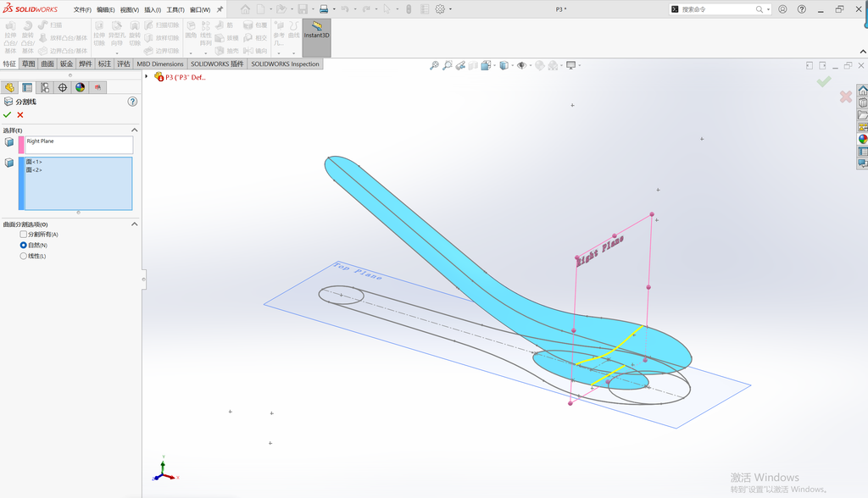Image resolution: width=868 pixels, height=498 pixels.
Task: Open File Explorer folder icon in task pane
Action: (x=862, y=114)
